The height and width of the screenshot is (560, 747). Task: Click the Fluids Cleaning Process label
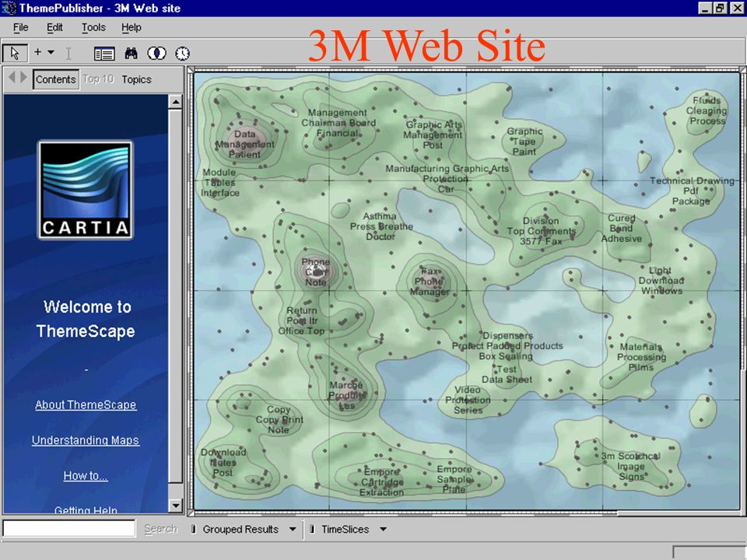pos(707,111)
